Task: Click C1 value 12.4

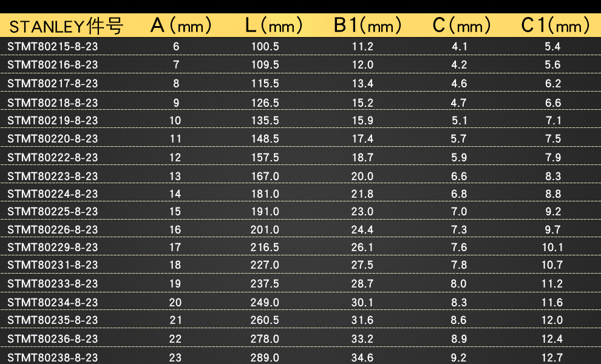Action: click(552, 339)
